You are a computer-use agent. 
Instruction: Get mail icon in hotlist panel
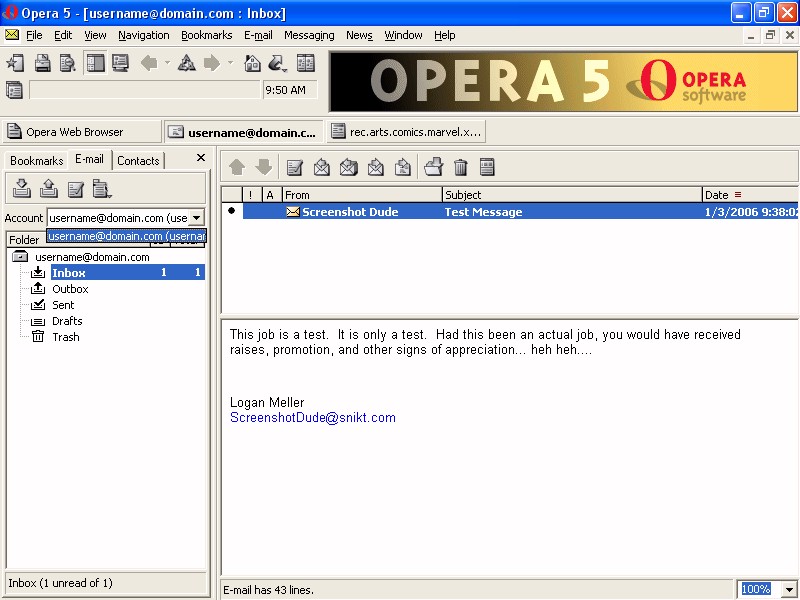(x=21, y=188)
